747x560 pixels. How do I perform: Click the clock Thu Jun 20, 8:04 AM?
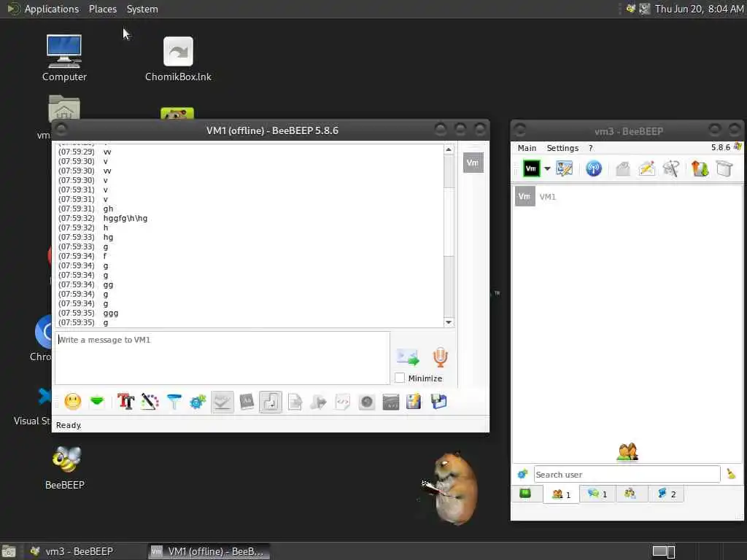click(x=699, y=9)
